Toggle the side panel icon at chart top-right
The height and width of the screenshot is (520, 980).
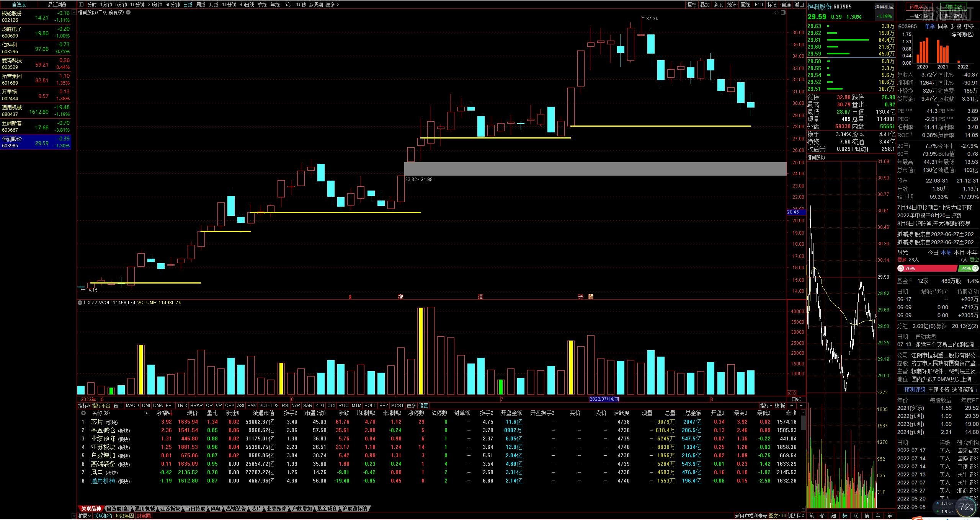pyautogui.click(x=783, y=13)
